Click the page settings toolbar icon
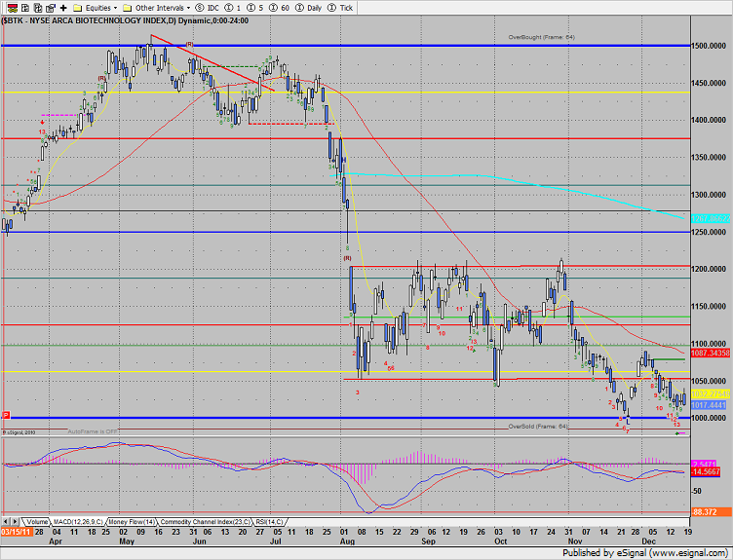The width and height of the screenshot is (733, 560). 51,8
